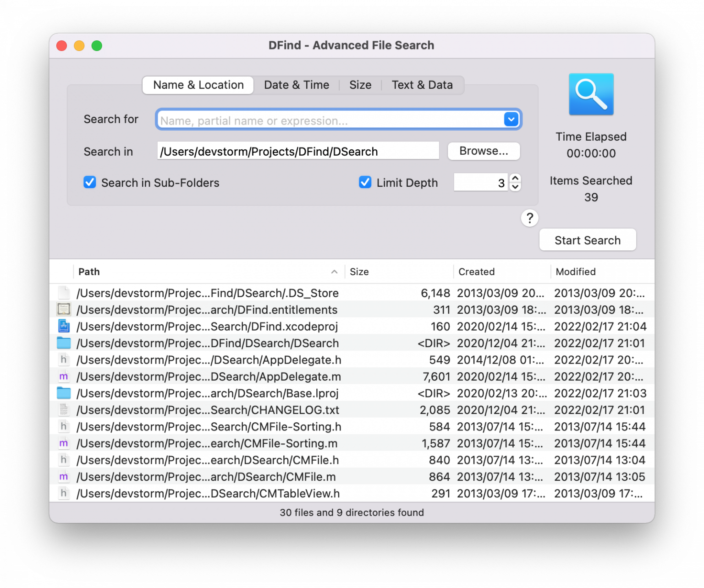Image resolution: width=704 pixels, height=588 pixels.
Task: Disable Search in Sub-Folders
Action: coord(89,182)
